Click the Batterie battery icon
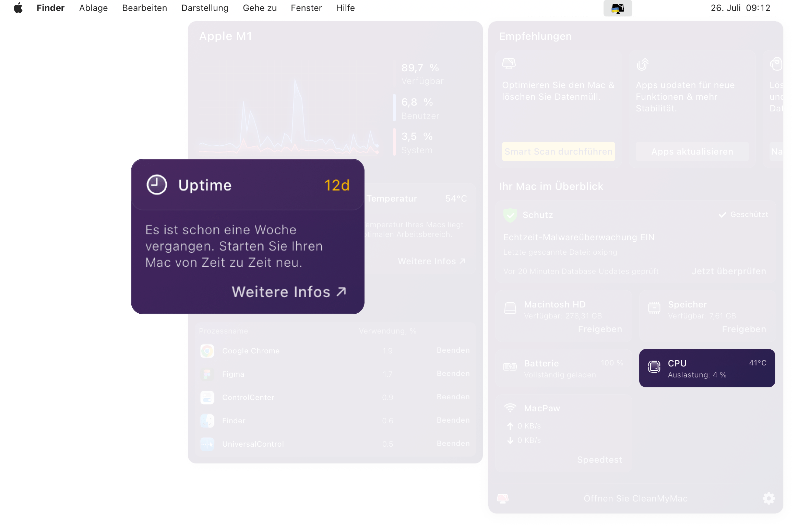 (x=510, y=367)
